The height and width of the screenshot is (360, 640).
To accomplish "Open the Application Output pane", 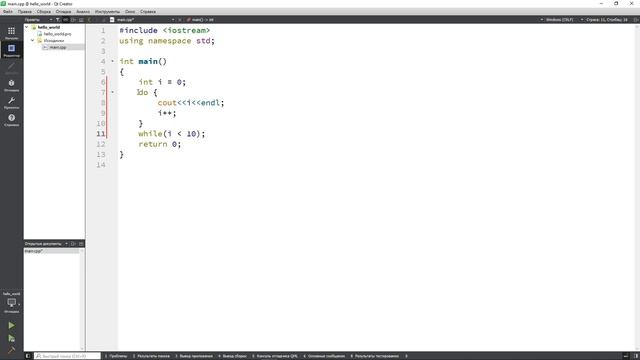I will (194, 356).
